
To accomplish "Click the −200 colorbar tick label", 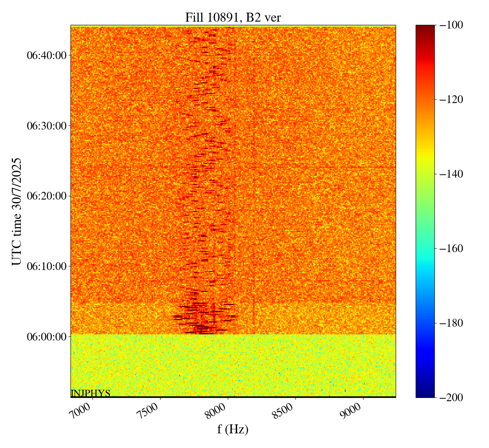I will point(452,397).
